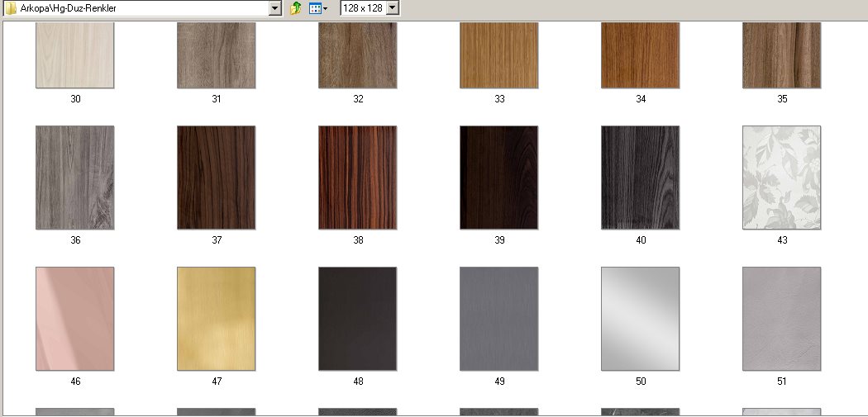
Task: Click the label text 34
Action: 641,99
